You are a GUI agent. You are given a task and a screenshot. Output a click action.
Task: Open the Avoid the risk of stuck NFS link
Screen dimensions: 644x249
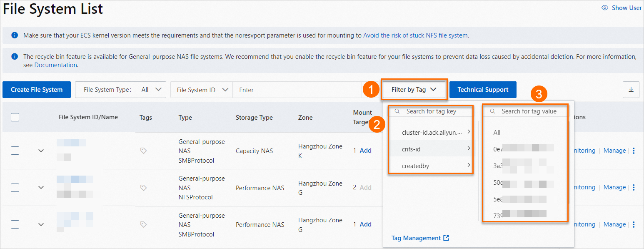tap(415, 35)
